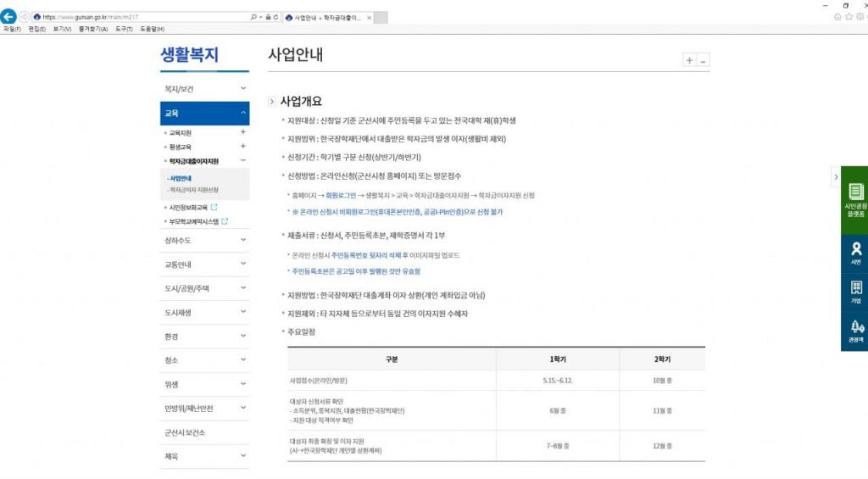This screenshot has width=868, height=479.
Task: Click the zoom out minus button
Action: [x=703, y=60]
